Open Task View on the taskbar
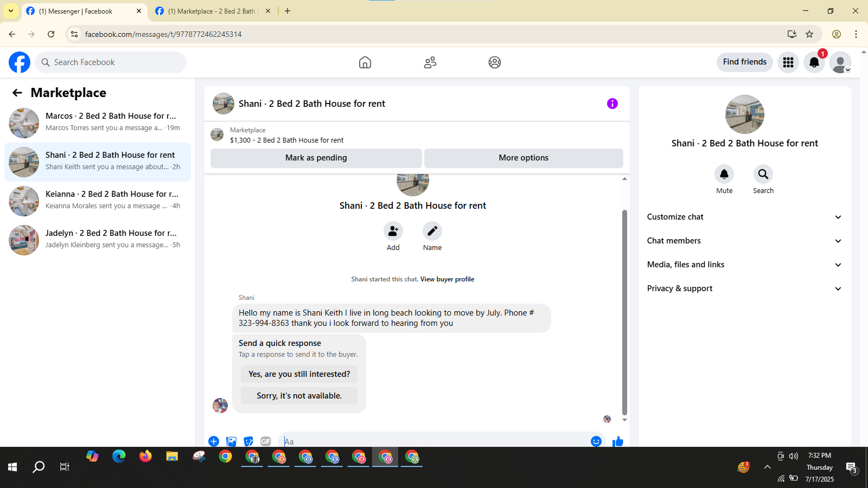Screen dimensions: 868x488 [64, 467]
